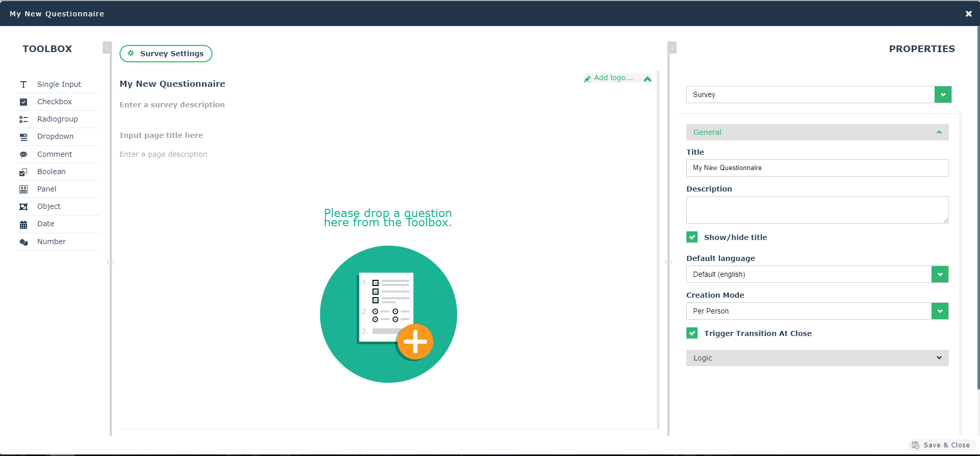Image resolution: width=980 pixels, height=456 pixels.
Task: Select the Date calendar icon
Action: point(23,224)
